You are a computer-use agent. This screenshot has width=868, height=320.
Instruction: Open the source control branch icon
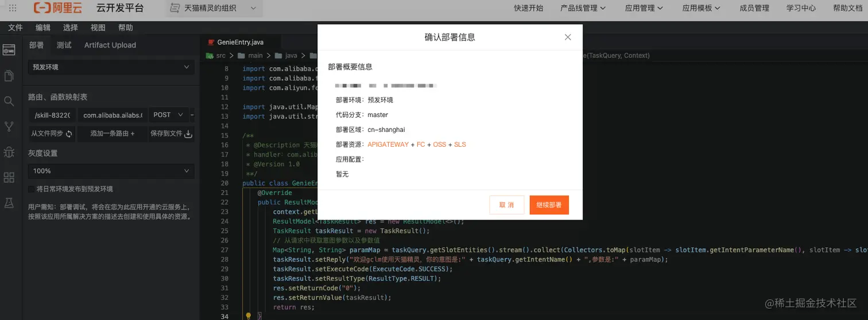9,126
